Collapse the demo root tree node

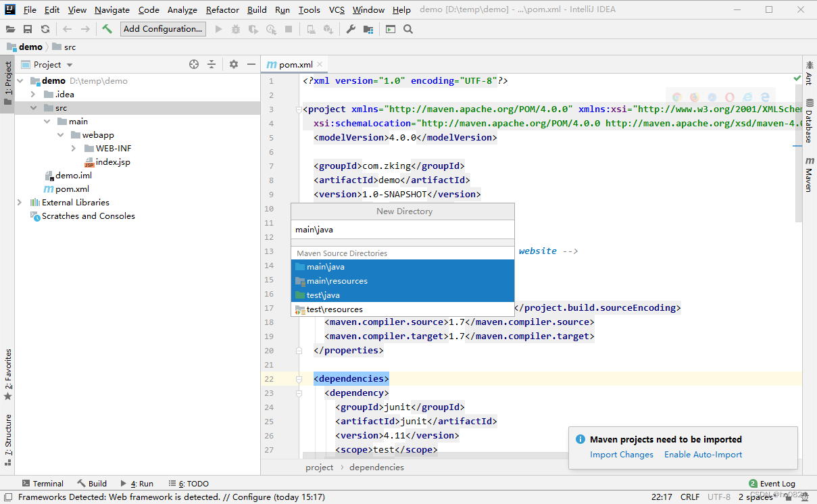point(20,81)
